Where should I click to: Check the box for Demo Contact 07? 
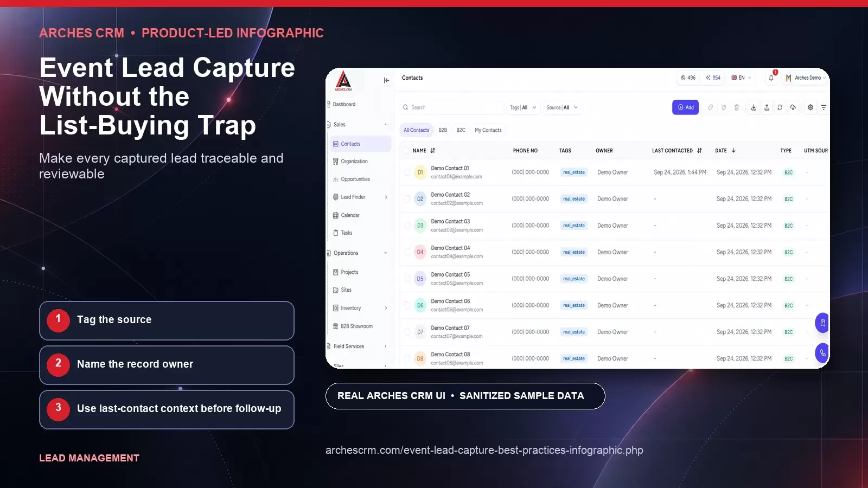[407, 332]
